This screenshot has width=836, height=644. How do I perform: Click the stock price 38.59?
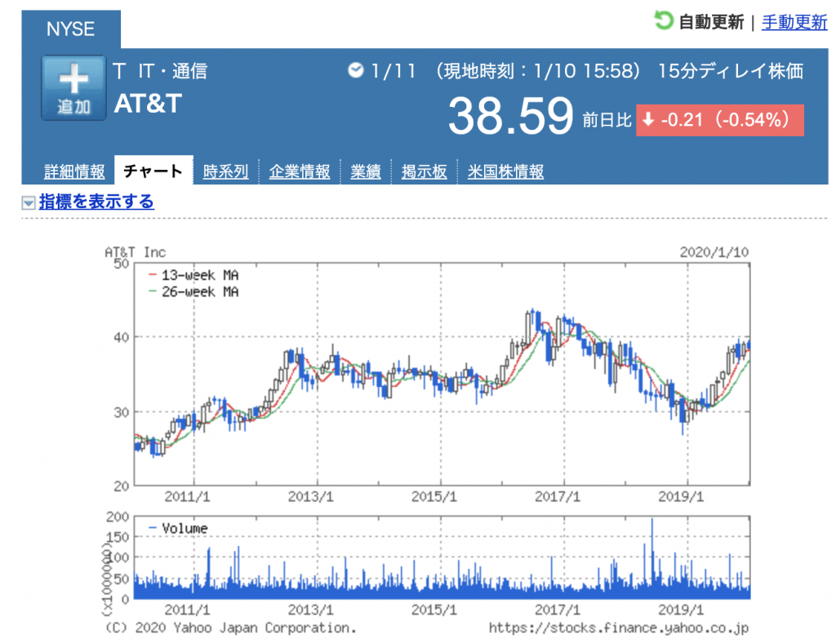[x=510, y=116]
